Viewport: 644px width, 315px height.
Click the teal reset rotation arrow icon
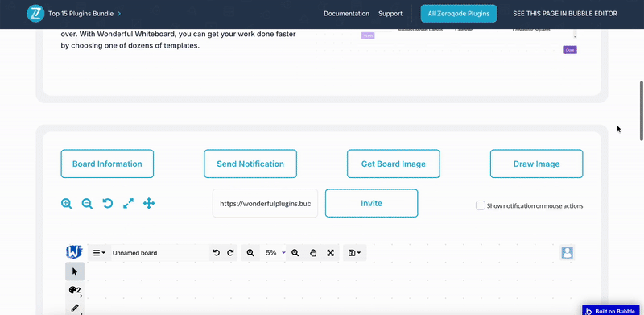108,203
